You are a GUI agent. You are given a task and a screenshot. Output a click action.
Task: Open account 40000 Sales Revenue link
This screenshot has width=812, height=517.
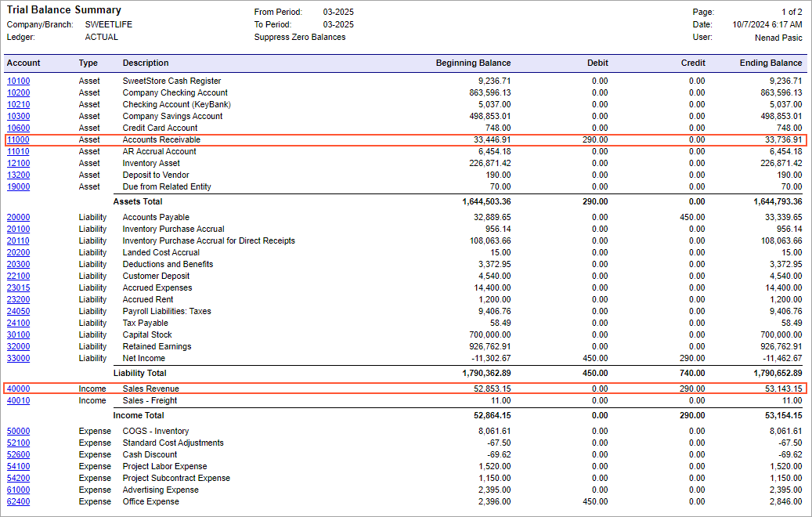18,389
